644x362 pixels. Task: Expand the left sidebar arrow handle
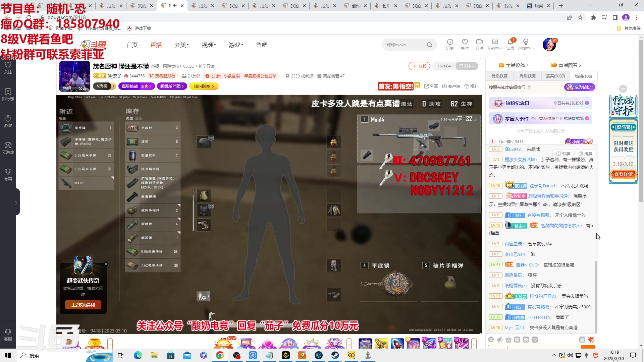(16, 202)
